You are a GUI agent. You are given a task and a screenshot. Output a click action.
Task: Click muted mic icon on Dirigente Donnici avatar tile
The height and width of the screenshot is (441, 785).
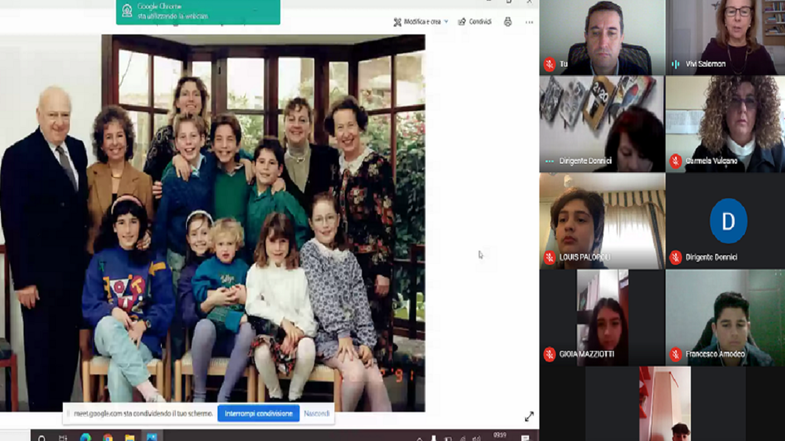click(676, 257)
